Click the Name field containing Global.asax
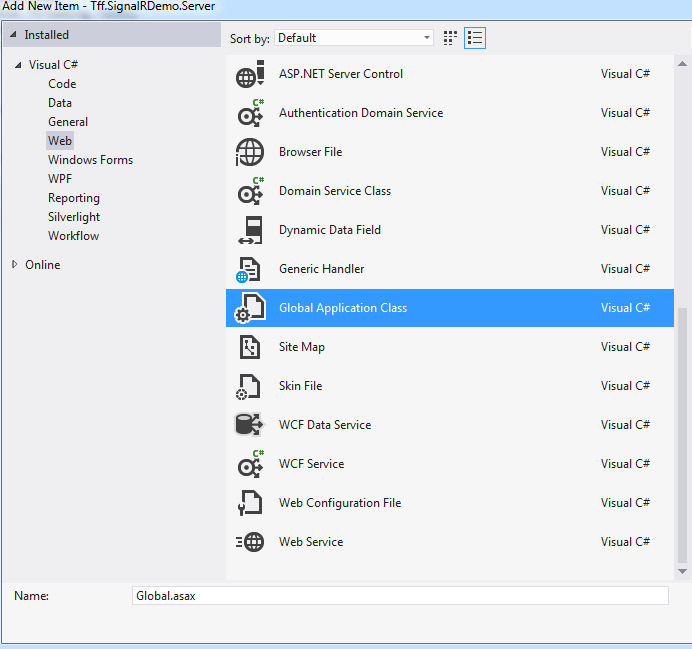 pyautogui.click(x=400, y=595)
